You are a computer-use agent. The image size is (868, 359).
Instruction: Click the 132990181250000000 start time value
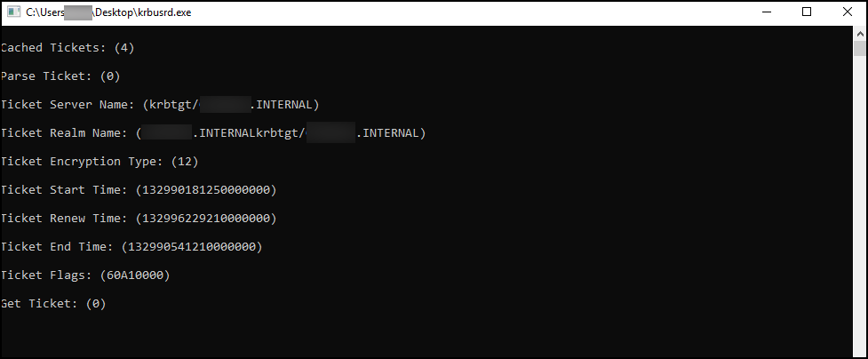pos(206,190)
